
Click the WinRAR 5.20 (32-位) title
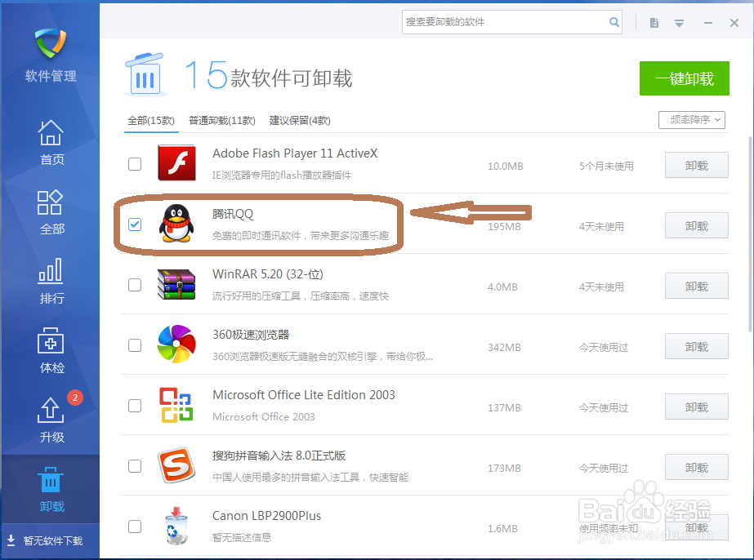click(268, 274)
